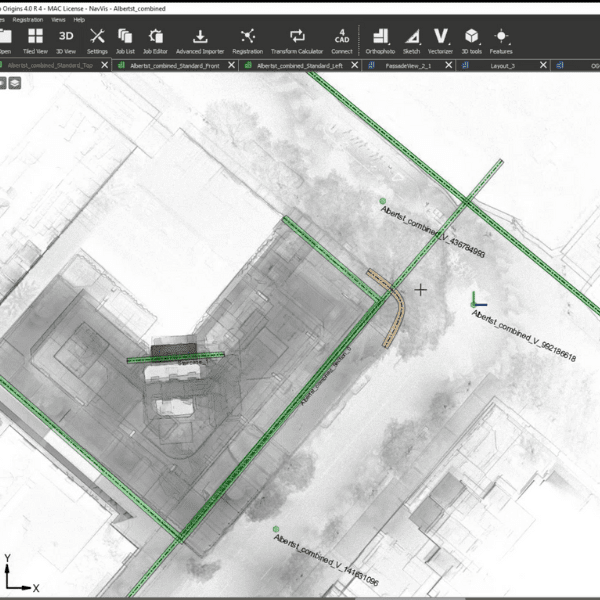Open the Job List
Viewport: 600px width, 600px height.
125,39
